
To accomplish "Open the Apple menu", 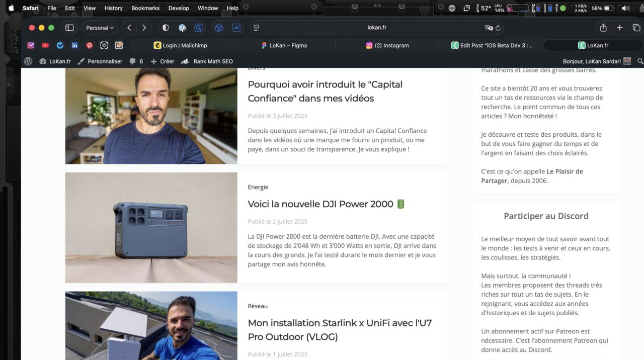I will click(x=11, y=8).
